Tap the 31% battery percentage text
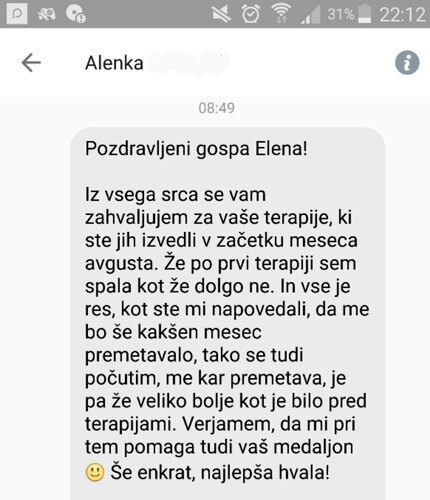Viewport: 430px width, 500px height. (x=341, y=14)
